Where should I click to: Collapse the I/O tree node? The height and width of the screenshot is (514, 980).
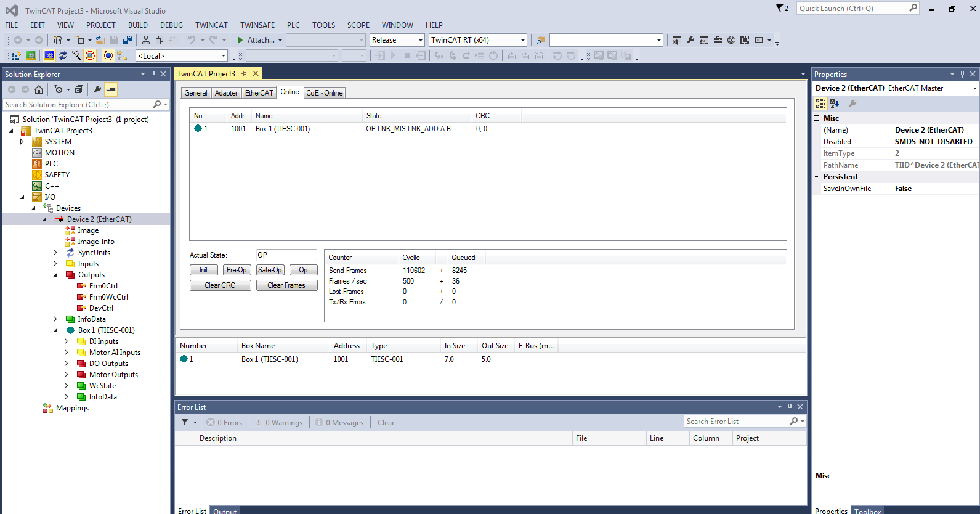click(x=23, y=197)
